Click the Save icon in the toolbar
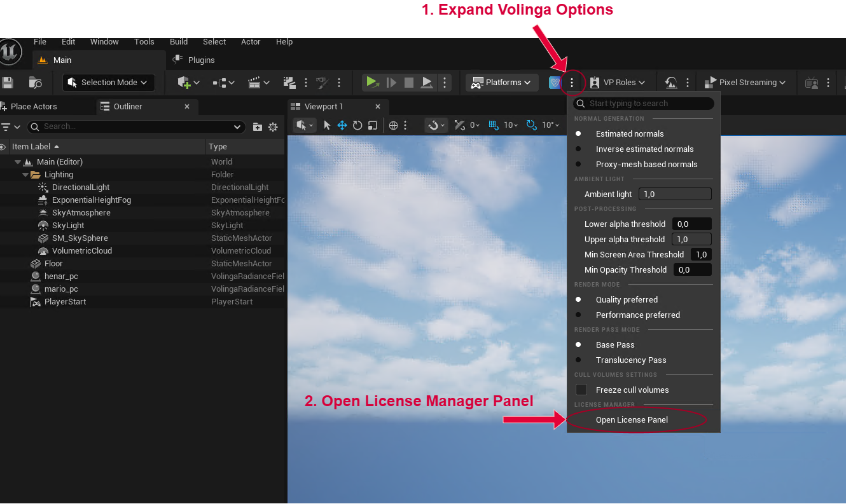The image size is (846, 504). click(8, 83)
